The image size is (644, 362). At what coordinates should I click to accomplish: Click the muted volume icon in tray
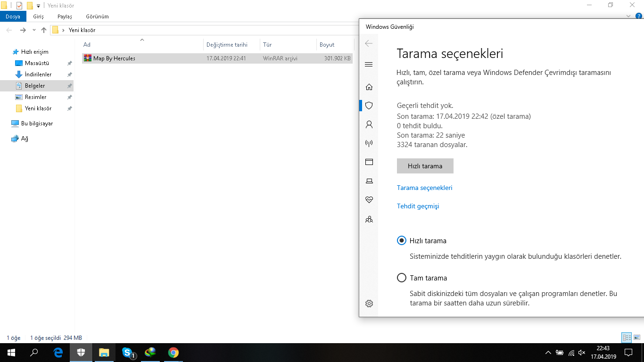click(x=582, y=353)
